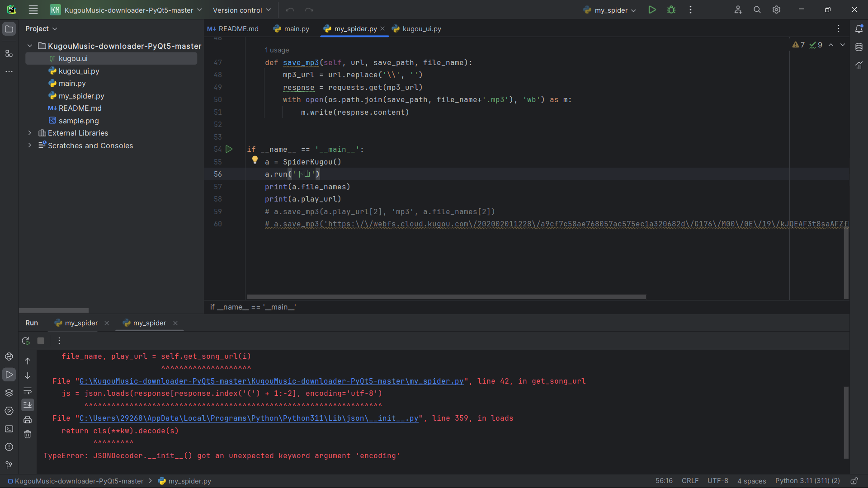Toggle scroll to end in Run console

point(28,405)
